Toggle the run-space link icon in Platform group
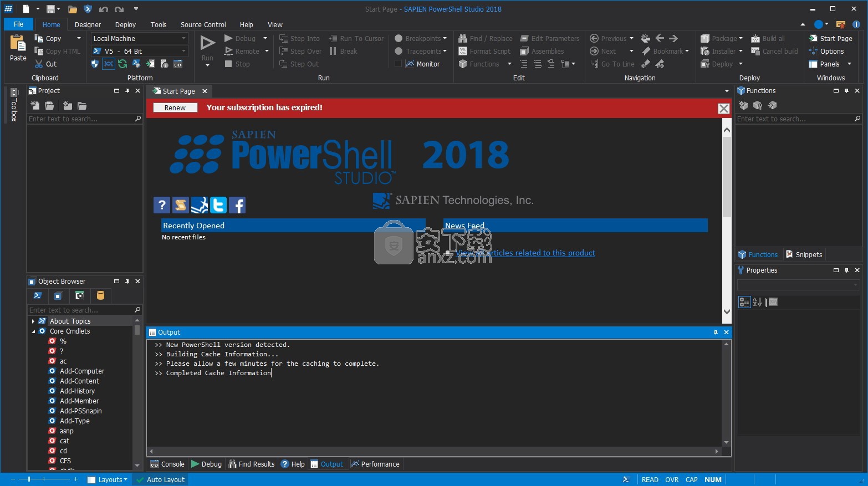 tap(109, 64)
